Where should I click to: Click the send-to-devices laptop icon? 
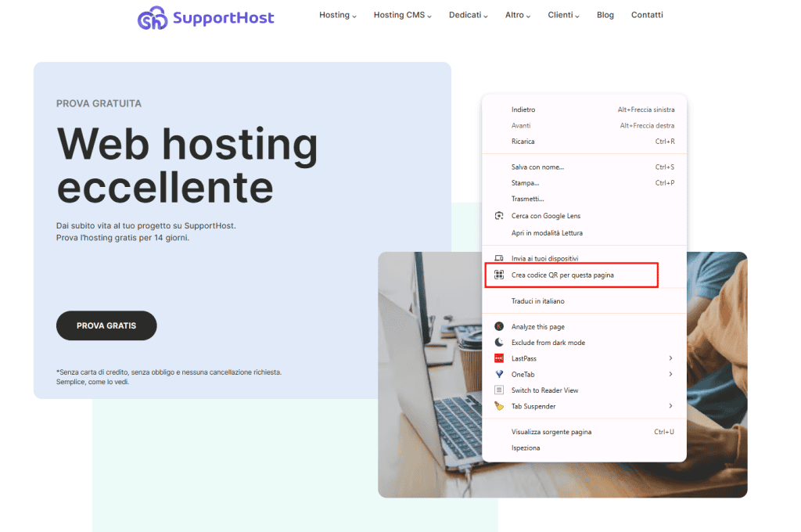pos(500,257)
